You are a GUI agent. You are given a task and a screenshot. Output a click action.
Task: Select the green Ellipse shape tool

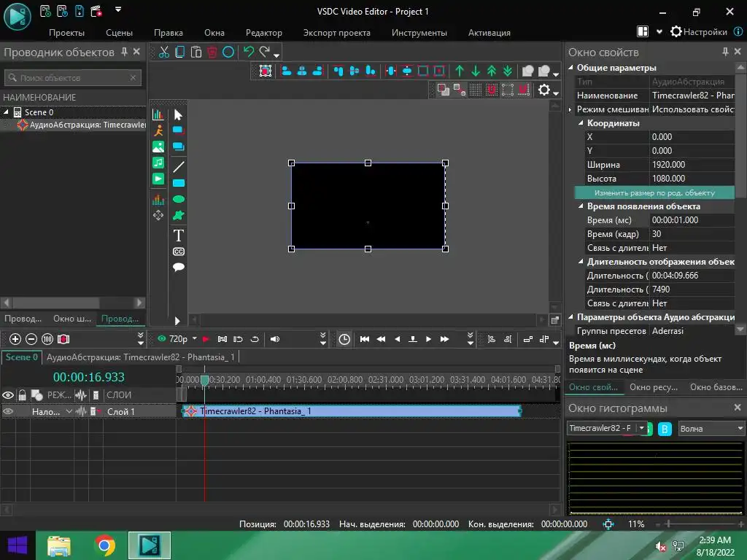coord(178,199)
